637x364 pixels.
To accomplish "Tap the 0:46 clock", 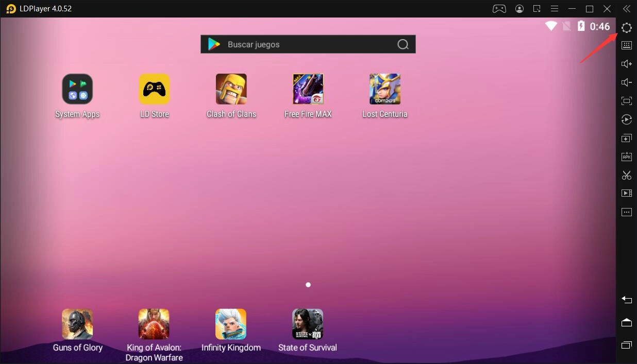I will (x=600, y=26).
